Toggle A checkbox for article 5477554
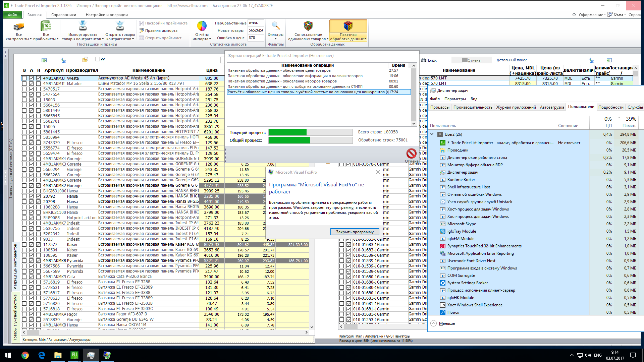The width and height of the screenshot is (644, 362). [x=31, y=95]
